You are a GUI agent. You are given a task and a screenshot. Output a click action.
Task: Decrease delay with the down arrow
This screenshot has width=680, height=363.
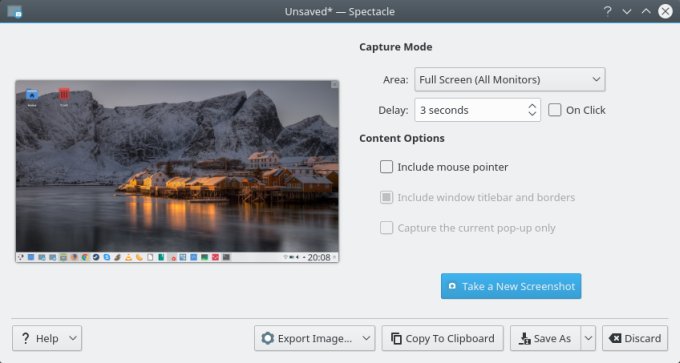click(533, 114)
